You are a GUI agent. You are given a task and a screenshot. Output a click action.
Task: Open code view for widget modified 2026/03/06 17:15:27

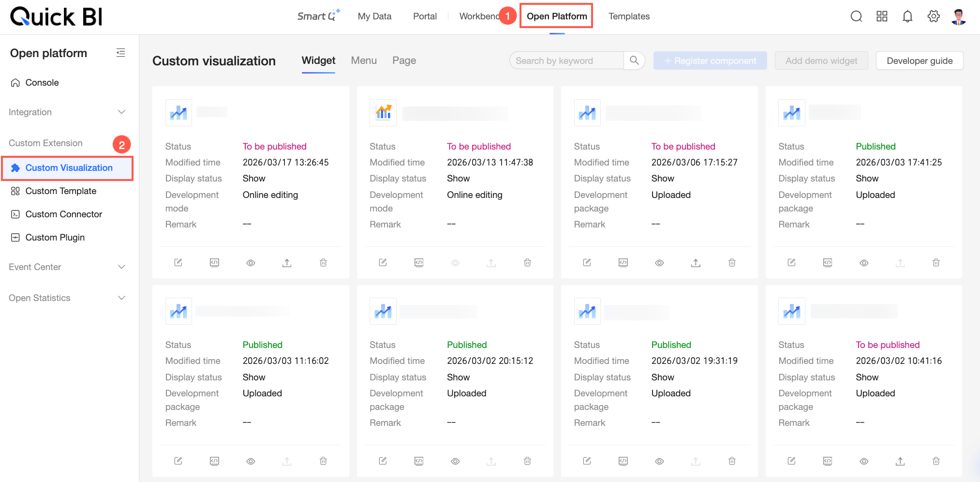coord(623,262)
